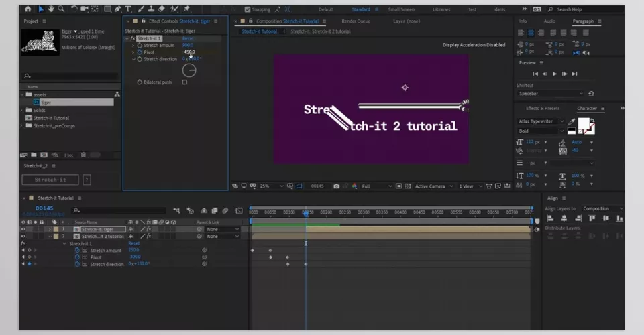Step to next frame in Preview

coord(565,74)
